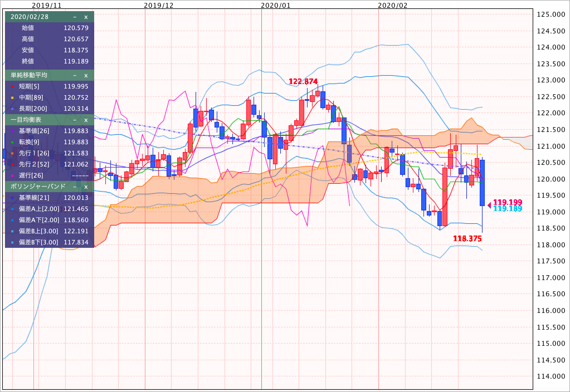Click the 2019/12 date label
This screenshot has height=392, width=570.
(x=159, y=5)
